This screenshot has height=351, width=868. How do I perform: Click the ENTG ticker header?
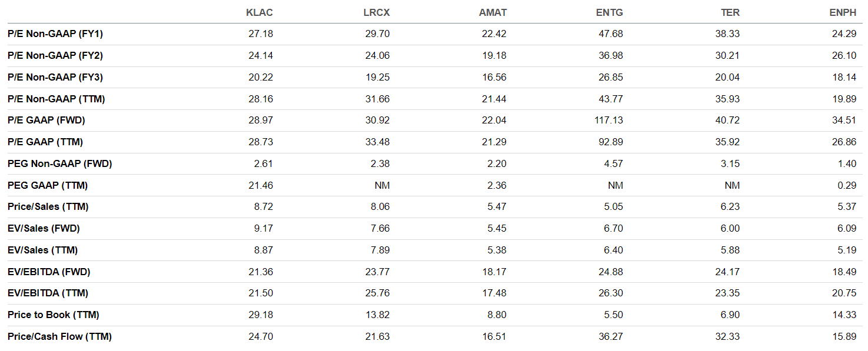pyautogui.click(x=609, y=12)
